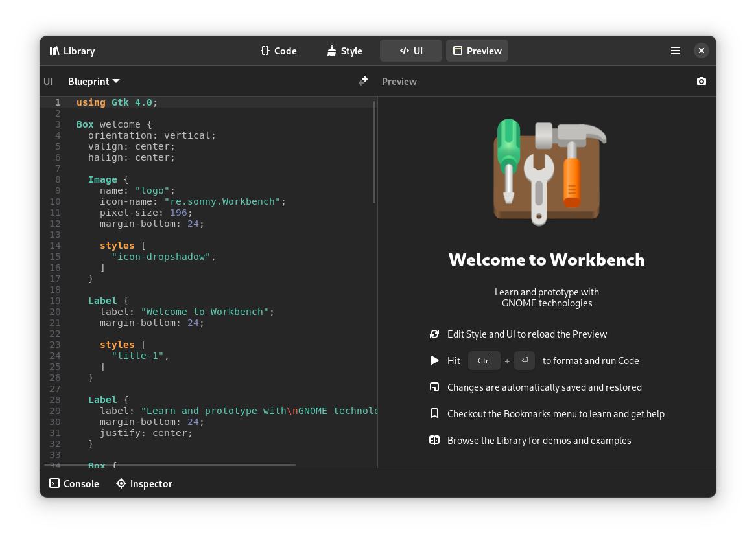Open the Inspector panel
The height and width of the screenshot is (541, 756).
[x=143, y=483]
